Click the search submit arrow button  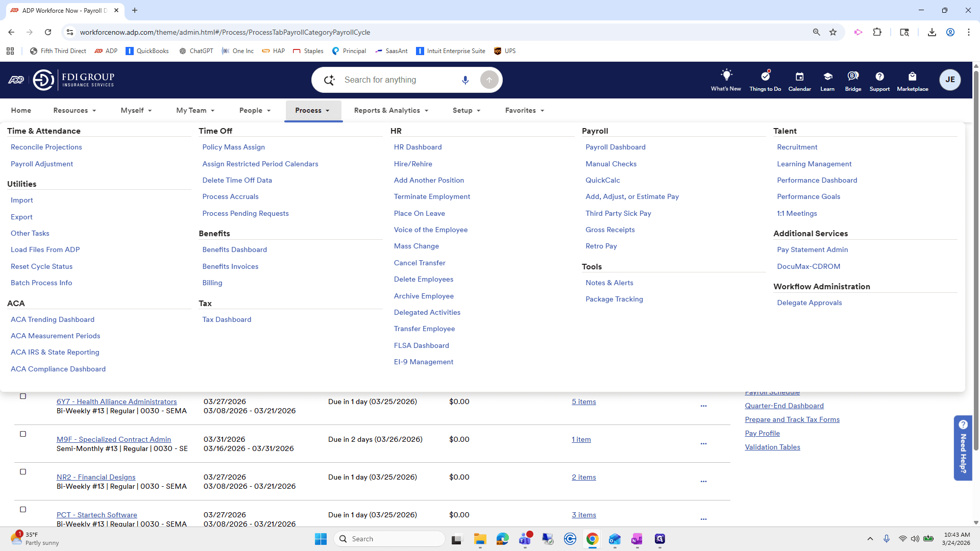(489, 80)
